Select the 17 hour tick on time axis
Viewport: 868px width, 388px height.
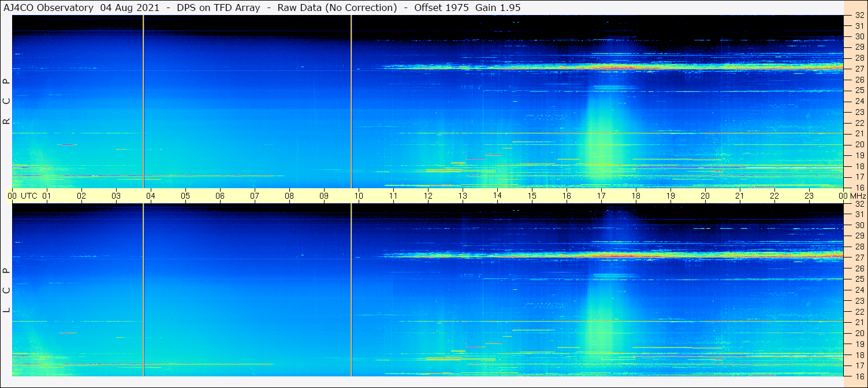coord(601,196)
